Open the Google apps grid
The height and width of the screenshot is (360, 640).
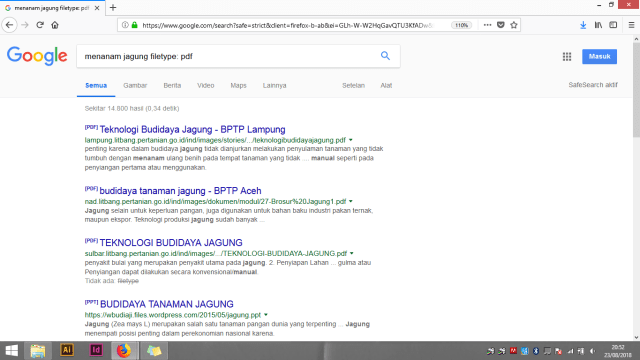(567, 57)
